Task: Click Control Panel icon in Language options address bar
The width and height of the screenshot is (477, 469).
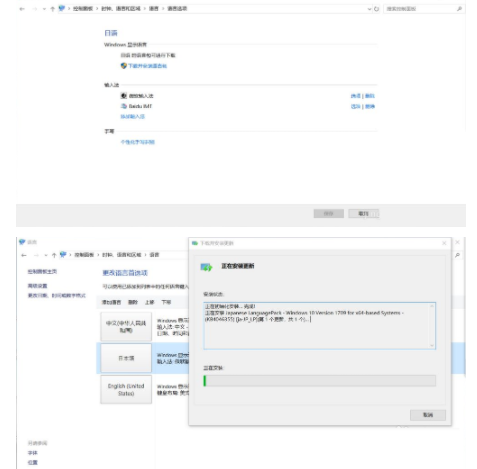Action: (x=62, y=8)
